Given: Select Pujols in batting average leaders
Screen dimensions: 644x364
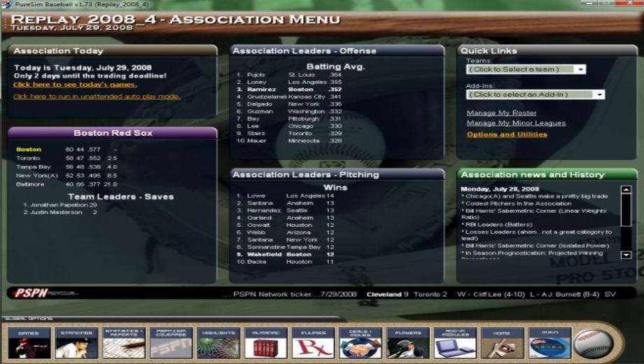Looking at the screenshot, I should click(x=289, y=75).
